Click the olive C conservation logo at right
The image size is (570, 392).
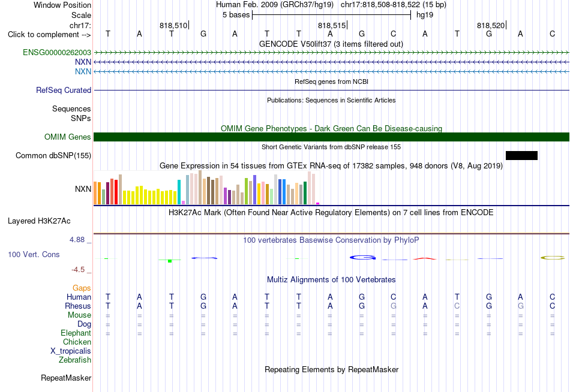click(553, 258)
